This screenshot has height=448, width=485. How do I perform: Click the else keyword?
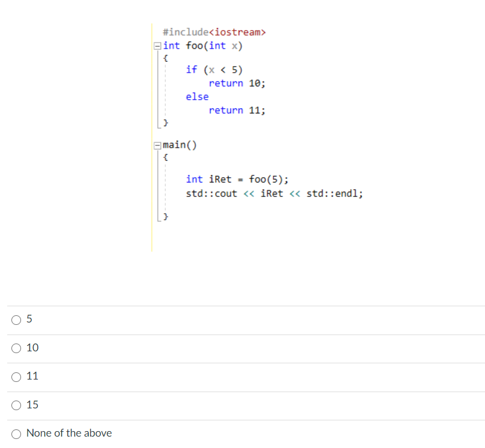click(197, 96)
